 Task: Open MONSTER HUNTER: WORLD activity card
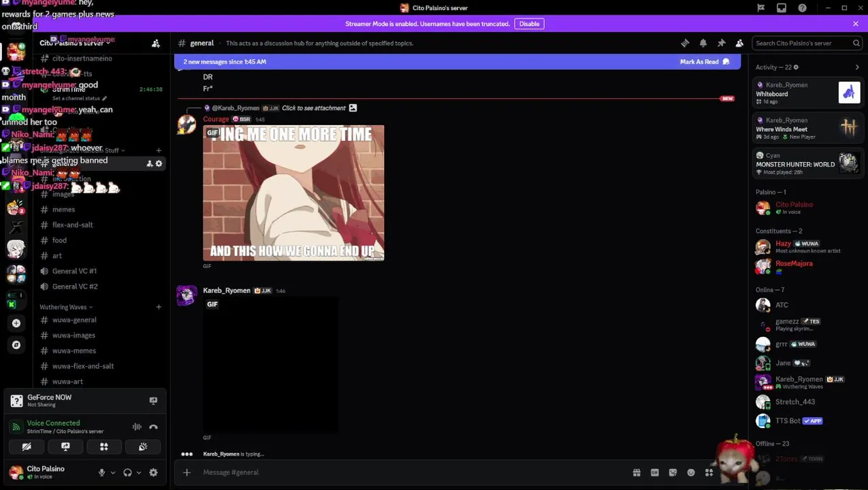pos(807,163)
